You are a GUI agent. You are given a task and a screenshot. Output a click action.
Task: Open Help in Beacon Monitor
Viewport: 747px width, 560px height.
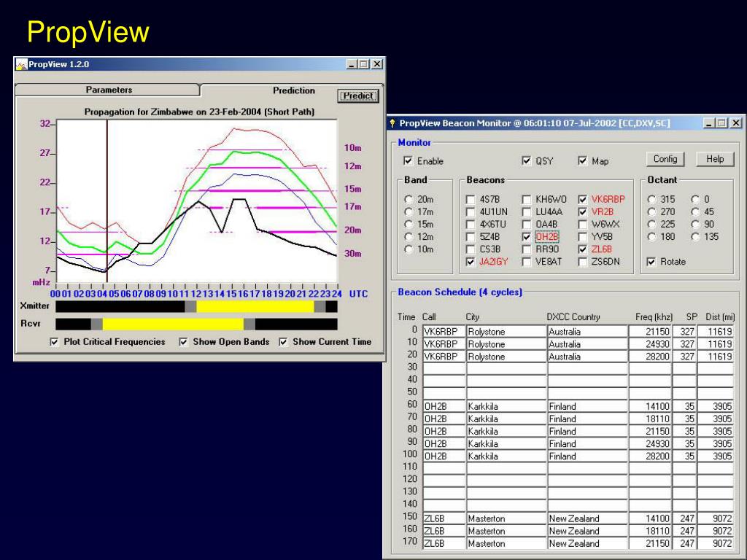[715, 159]
